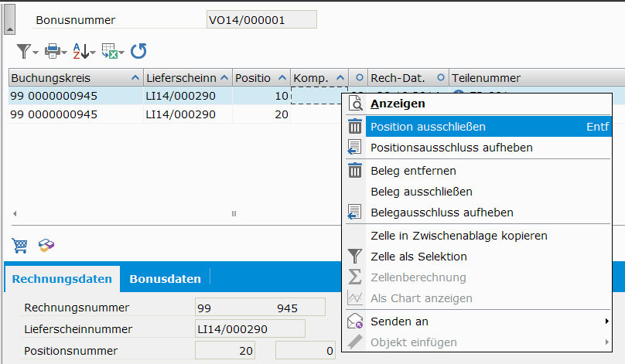Expand Senden an submenu arrow
The width and height of the screenshot is (625, 364).
[x=606, y=321]
